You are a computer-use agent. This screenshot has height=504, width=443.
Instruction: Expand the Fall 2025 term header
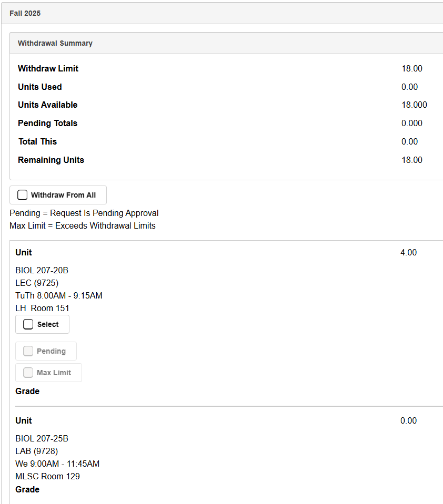(x=25, y=13)
